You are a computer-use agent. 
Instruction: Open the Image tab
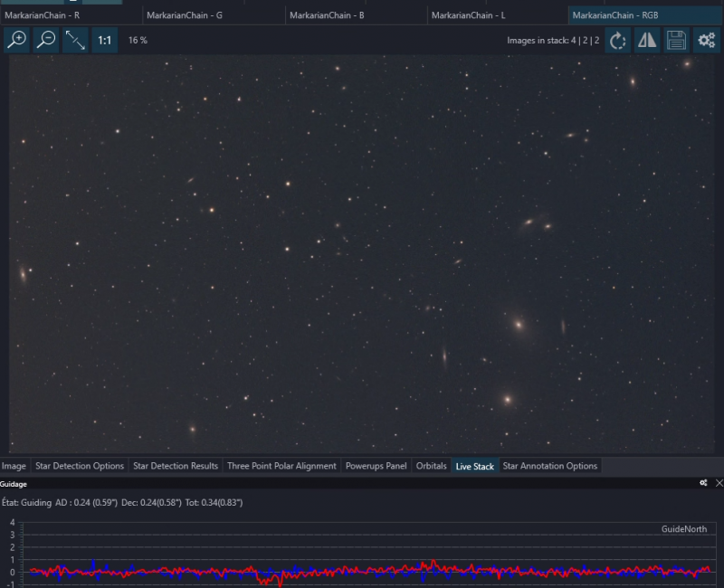14,466
